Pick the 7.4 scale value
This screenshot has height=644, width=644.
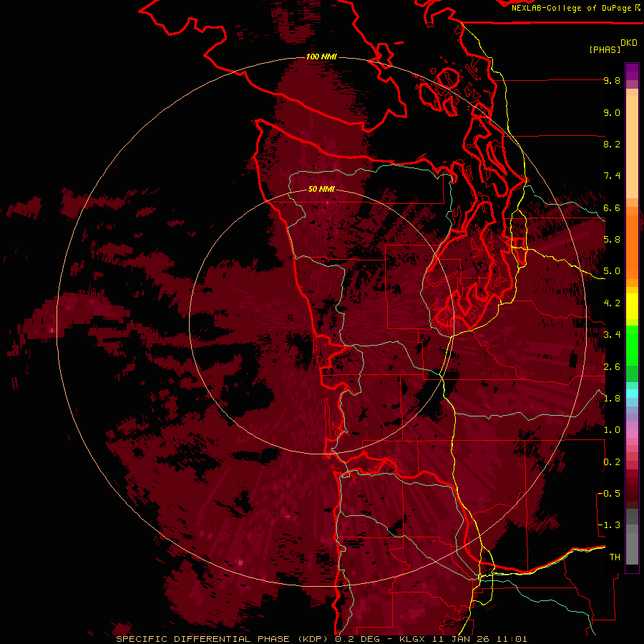(x=612, y=176)
